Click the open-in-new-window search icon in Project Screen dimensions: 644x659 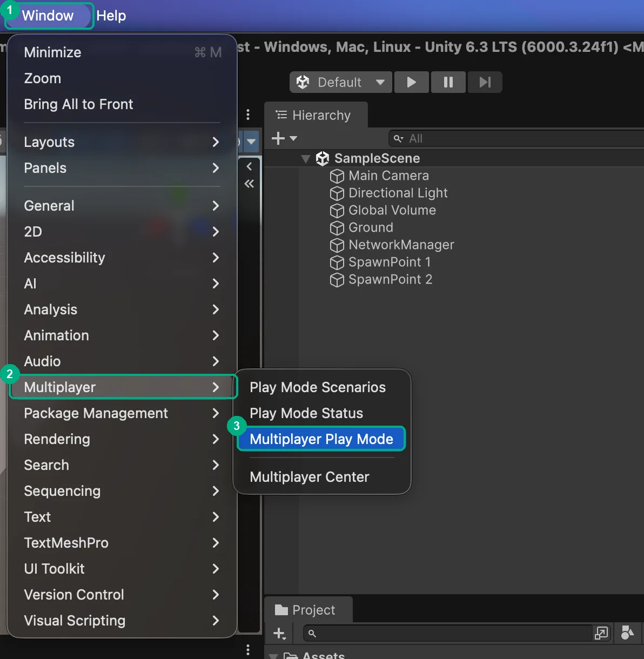601,633
